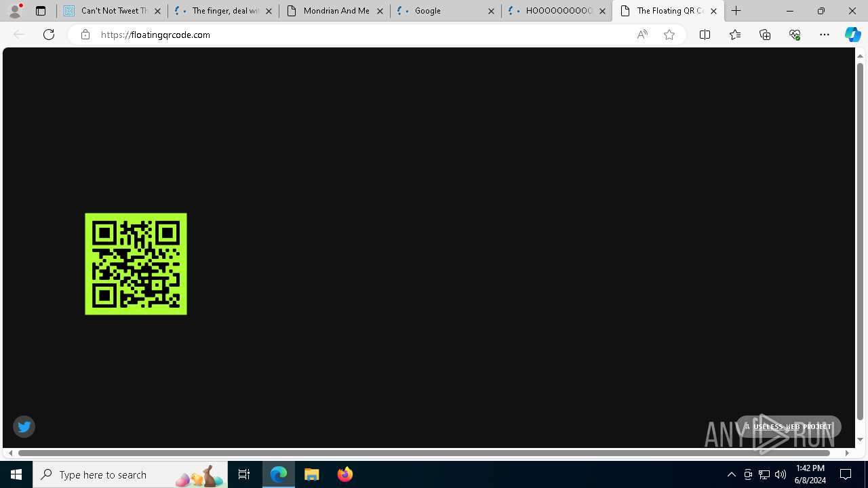This screenshot has width=868, height=488.
Task: Open the Favorites list
Action: [734, 35]
